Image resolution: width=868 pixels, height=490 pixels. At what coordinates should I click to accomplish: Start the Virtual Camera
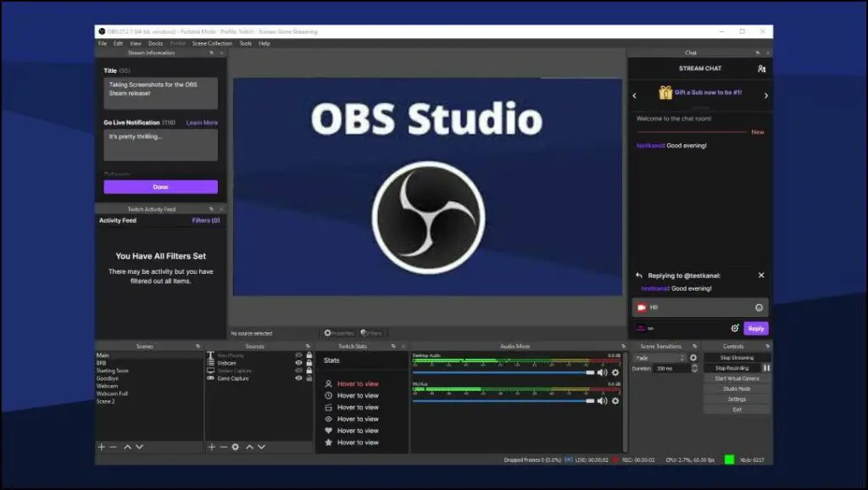point(737,379)
